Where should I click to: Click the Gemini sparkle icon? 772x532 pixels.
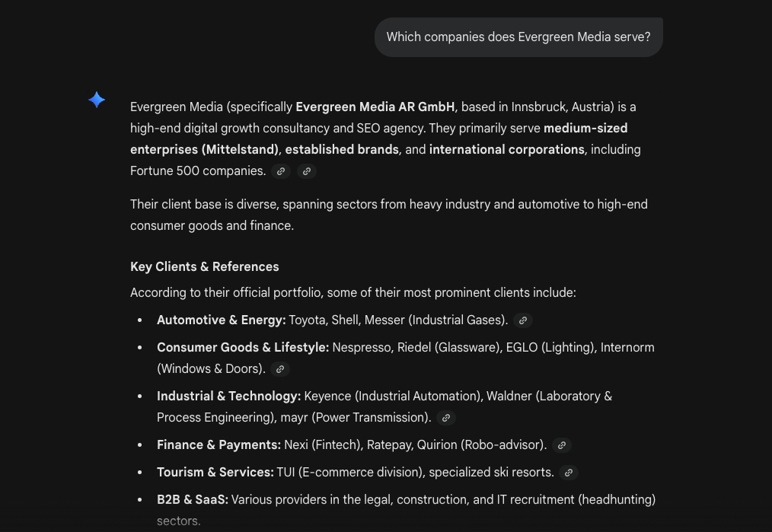coord(97,100)
